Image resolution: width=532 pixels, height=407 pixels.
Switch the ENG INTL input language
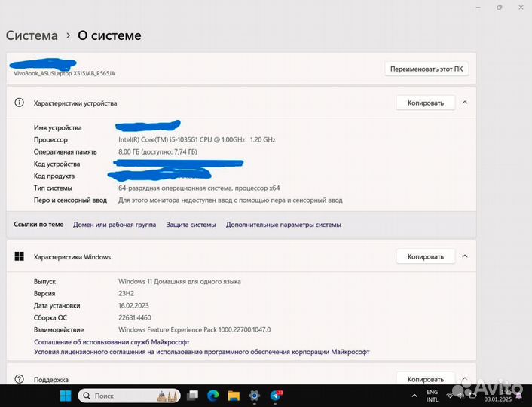432,396
